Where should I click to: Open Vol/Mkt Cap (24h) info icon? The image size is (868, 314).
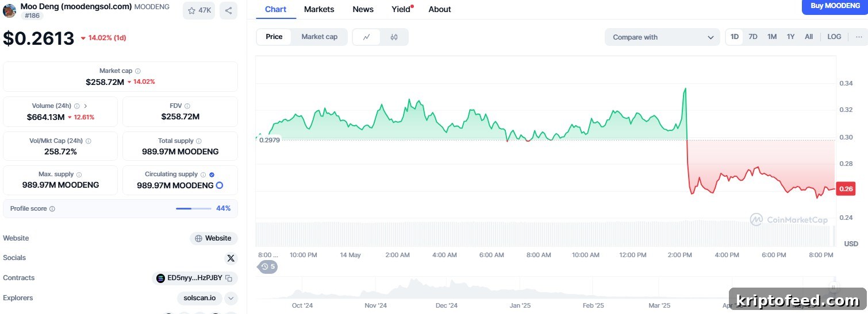click(x=88, y=141)
